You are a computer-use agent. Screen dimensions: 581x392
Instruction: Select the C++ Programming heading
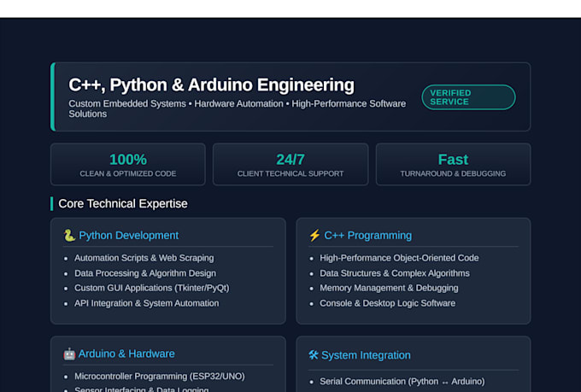coord(368,235)
